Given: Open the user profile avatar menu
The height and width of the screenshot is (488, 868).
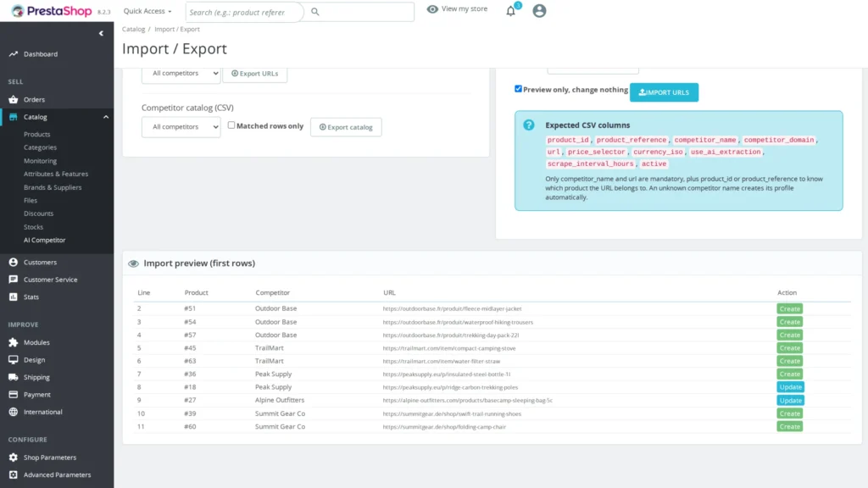Looking at the screenshot, I should click(x=539, y=10).
